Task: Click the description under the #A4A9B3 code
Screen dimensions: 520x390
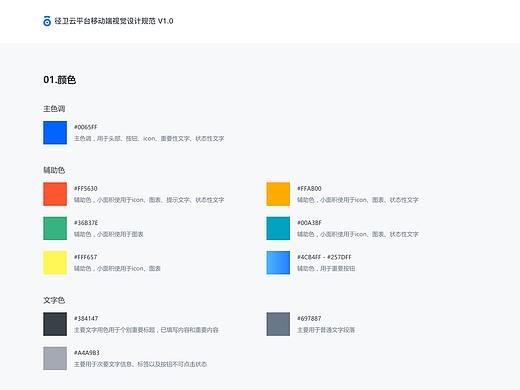Action: pyautogui.click(x=140, y=364)
